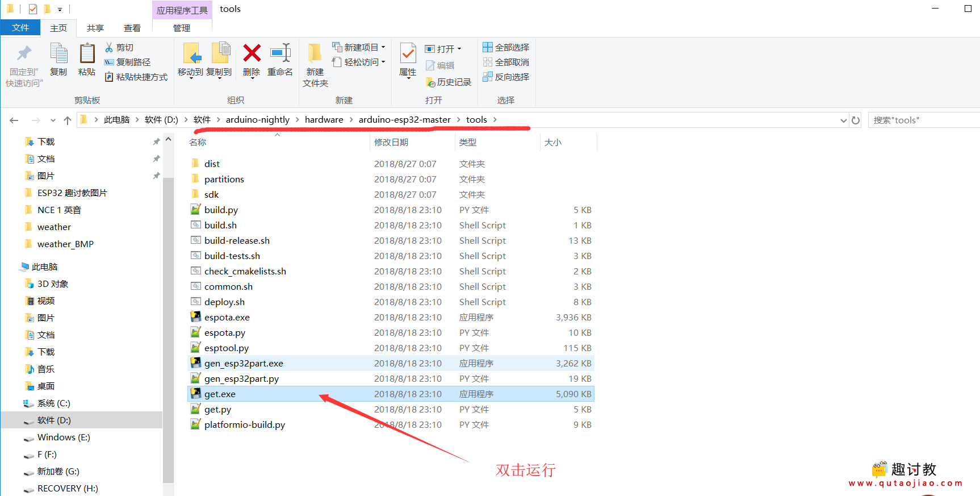Click the quick access properties checkmark icon in title bar
This screenshot has width=980, height=496.
[33, 9]
